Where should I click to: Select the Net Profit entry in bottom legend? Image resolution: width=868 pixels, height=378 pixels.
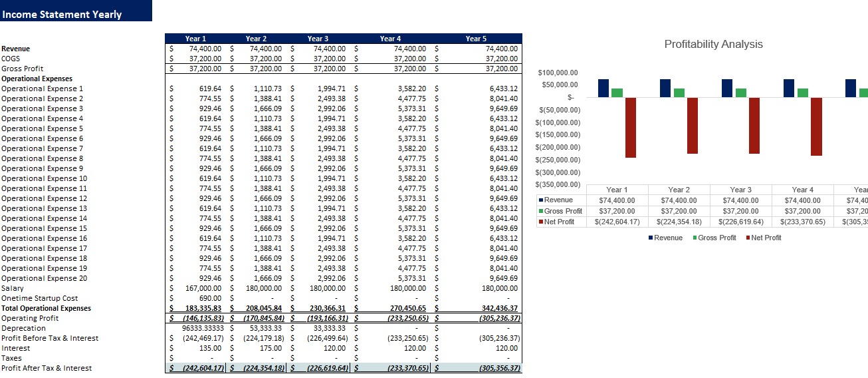[x=766, y=238]
